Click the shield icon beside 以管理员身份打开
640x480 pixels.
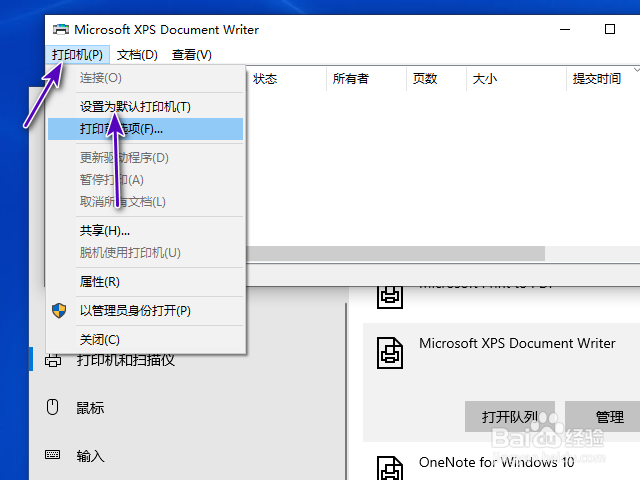(x=59, y=311)
